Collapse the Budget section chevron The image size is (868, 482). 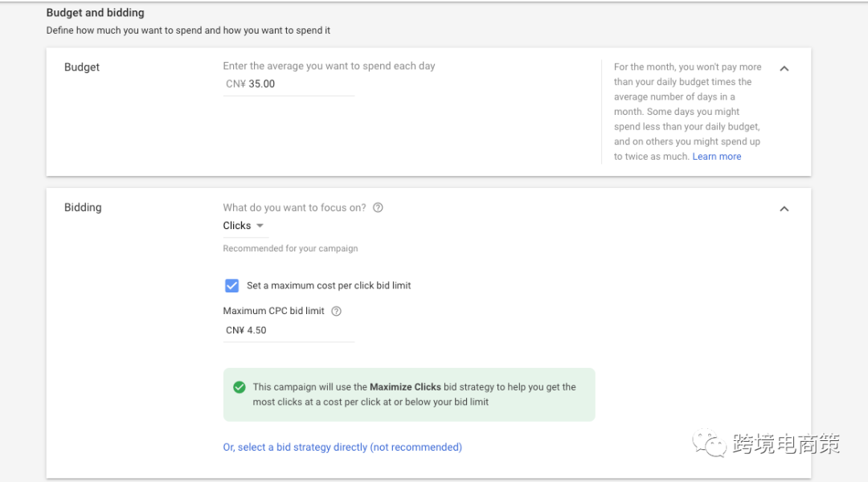784,68
